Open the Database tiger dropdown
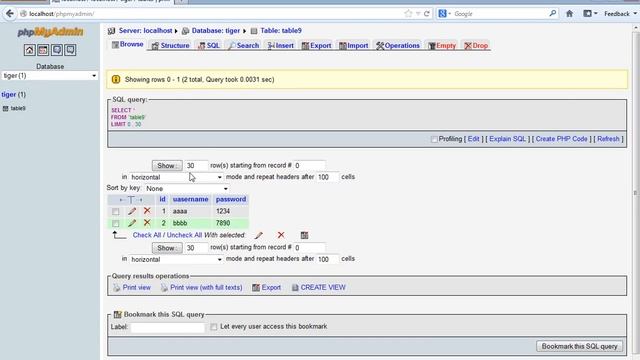 point(49,76)
